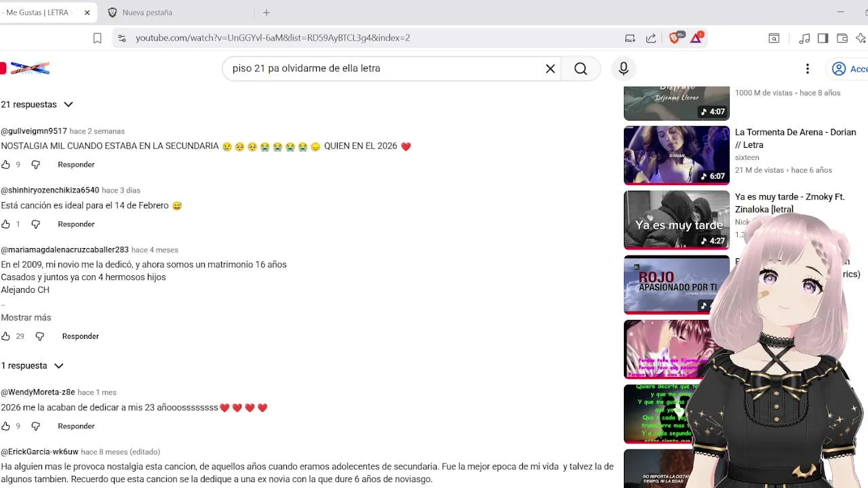Like the comment by @WendyMoreta-z8e
The width and height of the screenshot is (868, 488).
click(5, 426)
